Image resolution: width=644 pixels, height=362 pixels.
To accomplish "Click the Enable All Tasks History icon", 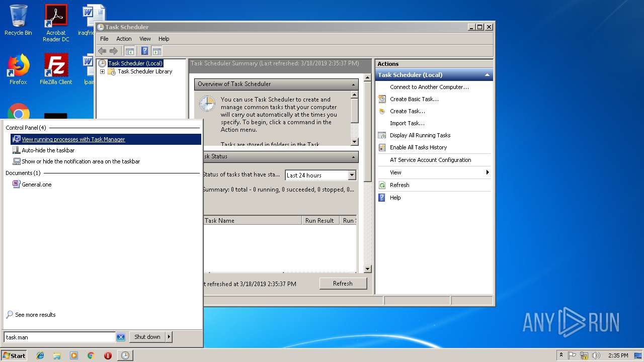I will click(x=382, y=147).
